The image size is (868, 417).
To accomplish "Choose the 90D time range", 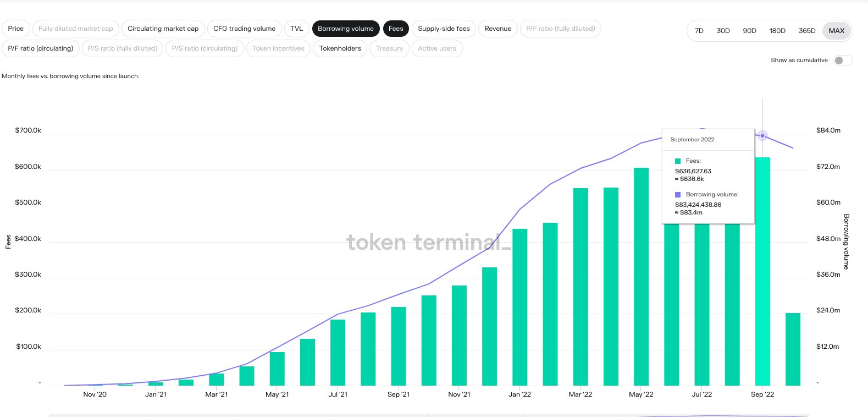I will (749, 31).
